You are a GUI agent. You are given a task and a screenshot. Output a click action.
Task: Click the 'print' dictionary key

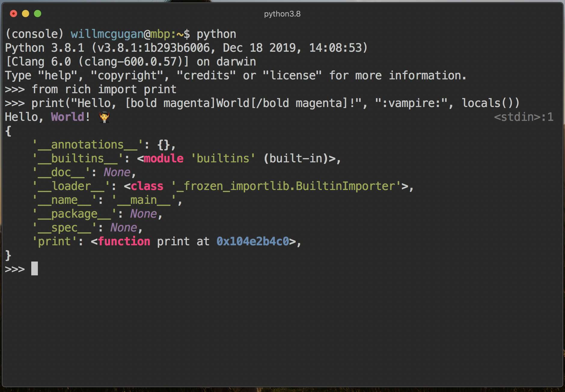point(54,241)
